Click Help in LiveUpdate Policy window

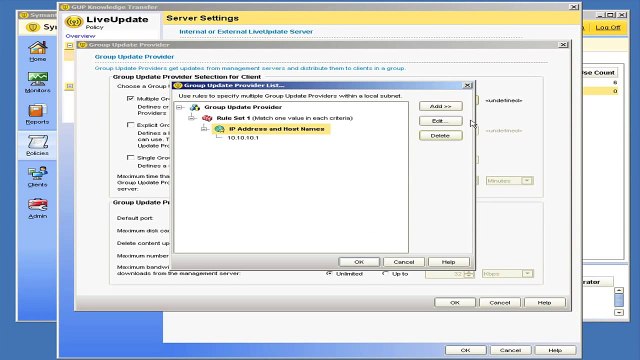point(555,350)
